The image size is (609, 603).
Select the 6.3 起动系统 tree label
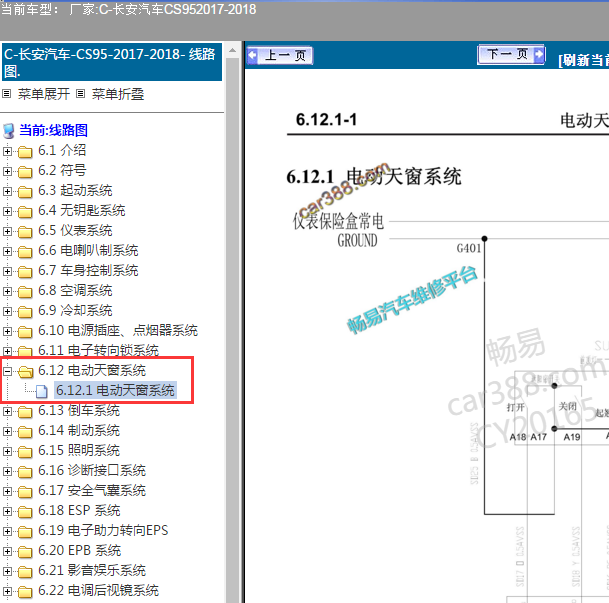click(x=75, y=190)
